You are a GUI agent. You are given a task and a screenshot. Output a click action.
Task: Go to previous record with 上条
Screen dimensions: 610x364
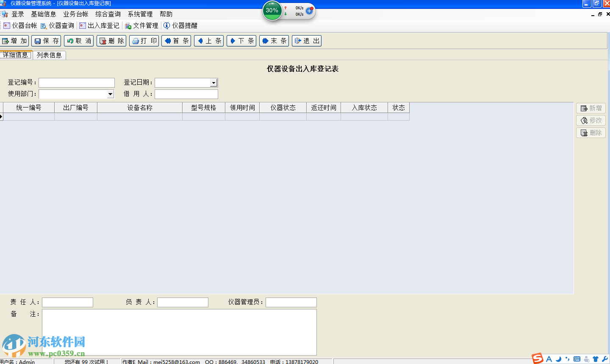pyautogui.click(x=209, y=41)
